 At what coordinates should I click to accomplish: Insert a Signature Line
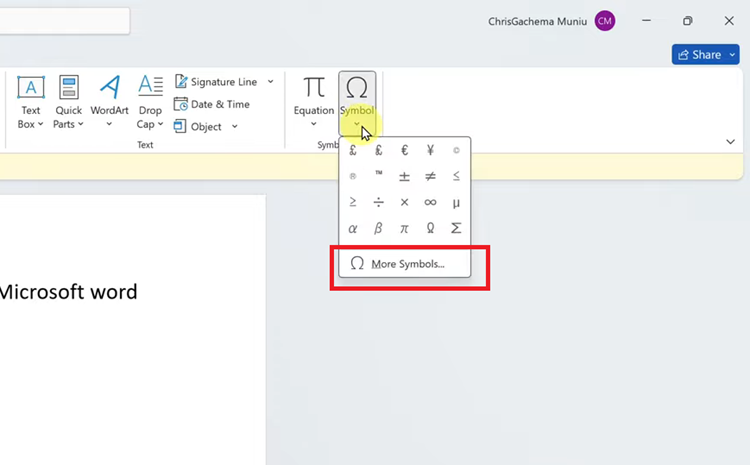click(216, 82)
